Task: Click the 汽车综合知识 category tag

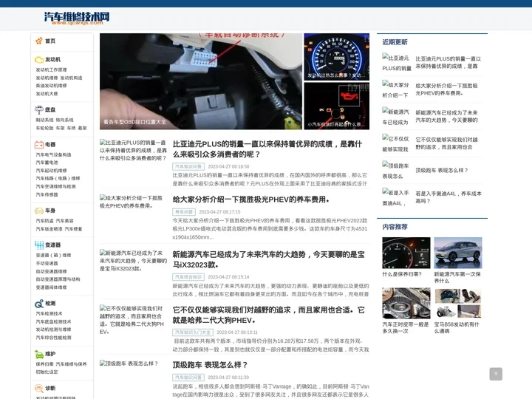Action: [188, 277]
